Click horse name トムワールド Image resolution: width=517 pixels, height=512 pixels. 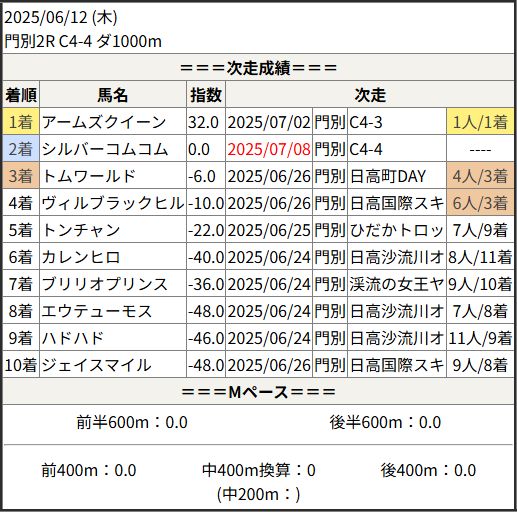tap(89, 176)
